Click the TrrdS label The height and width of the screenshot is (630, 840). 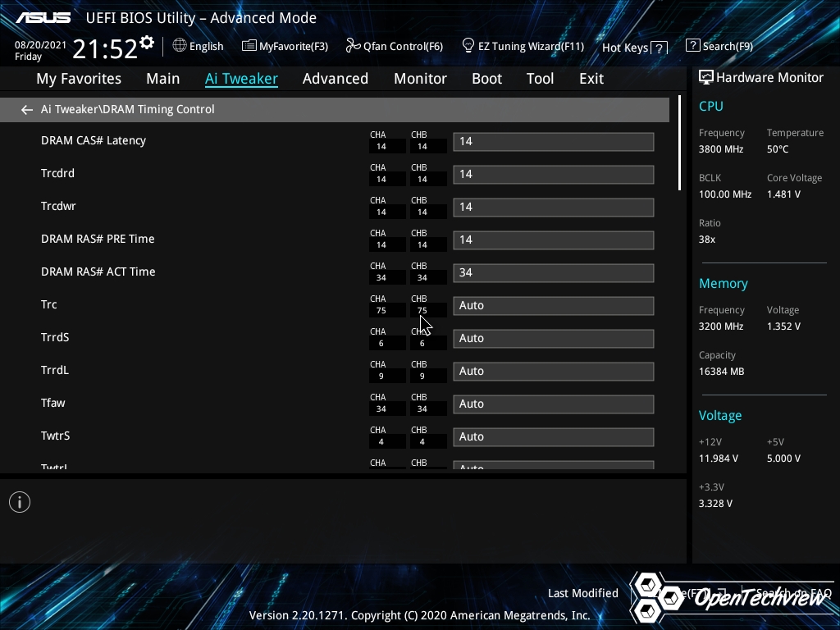(55, 337)
